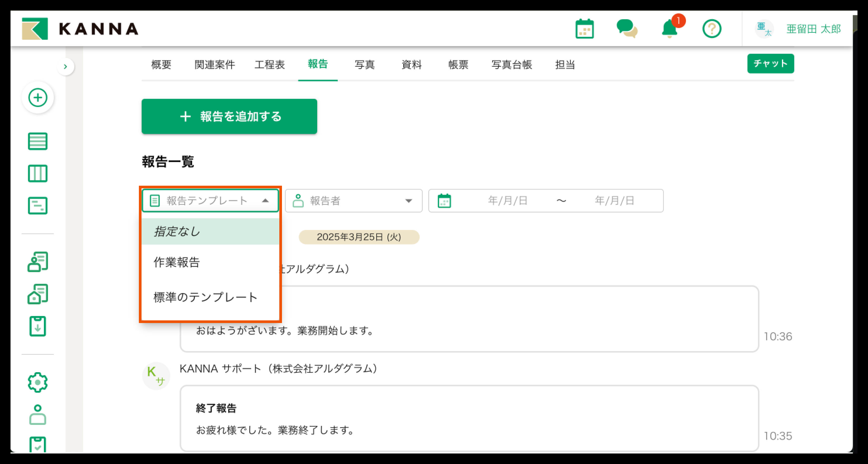Open the calendar icon in the header

584,29
